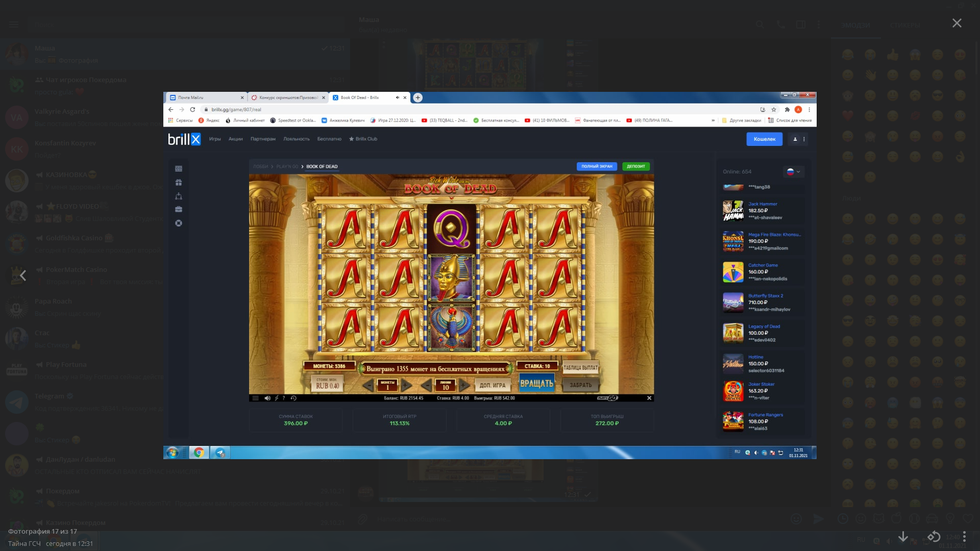Screen dimensions: 980x551
Task: Open the viewer's three-dot options menu
Action: point(964,536)
